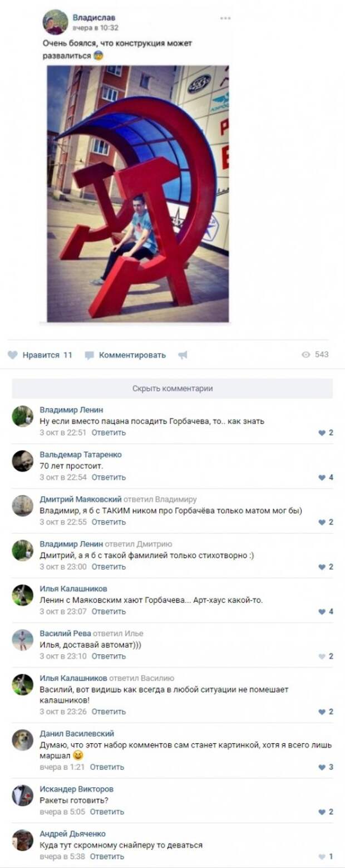The image size is (345, 868).
Task: Click the Комментировать speech bubble icon
Action: 89,355
